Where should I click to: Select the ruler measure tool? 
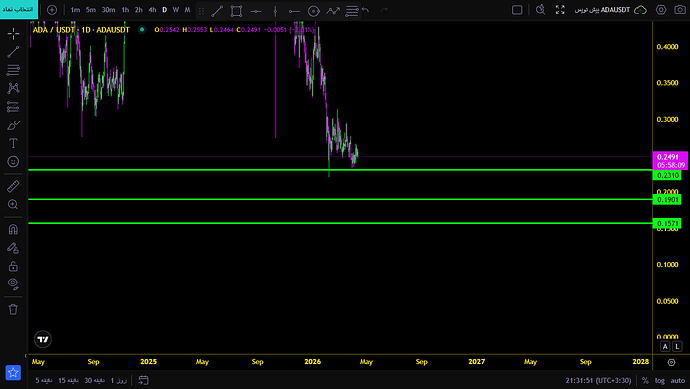(x=13, y=186)
